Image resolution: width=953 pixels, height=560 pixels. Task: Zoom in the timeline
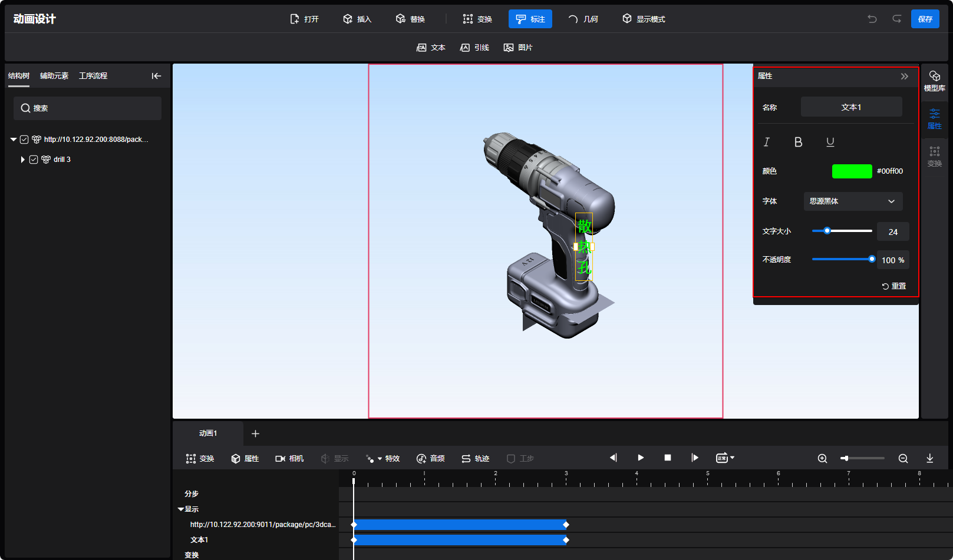(822, 459)
